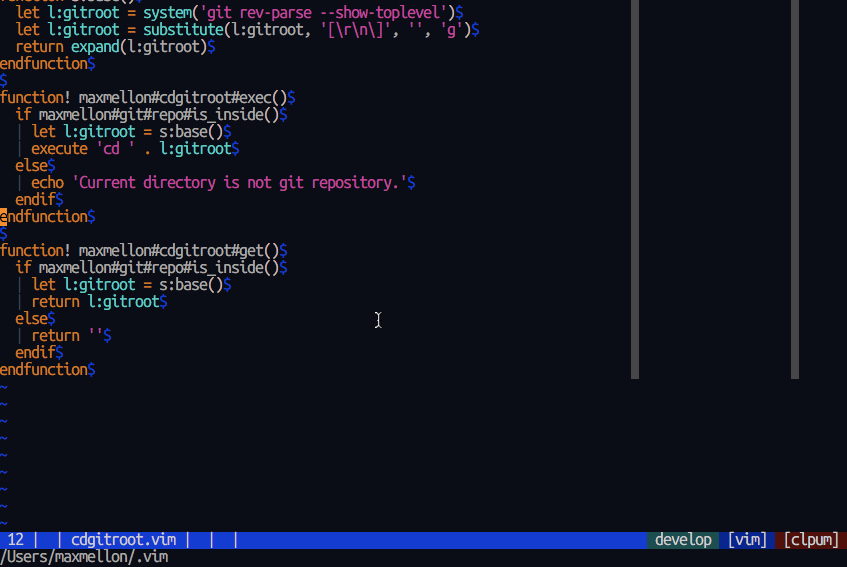This screenshot has height=567, width=847.
Task: Click the '[vim]' filetype indicator
Action: coord(747,539)
